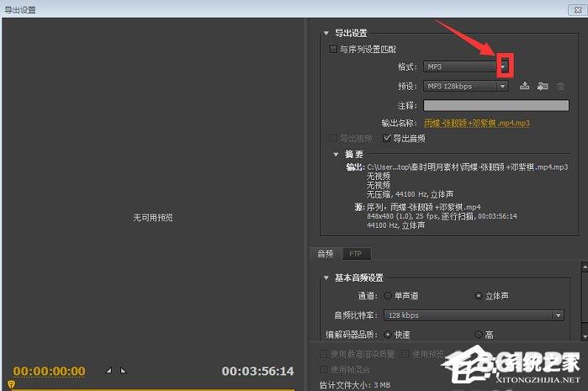
Task: Toggle the 导出音频 checkbox
Action: 386,139
